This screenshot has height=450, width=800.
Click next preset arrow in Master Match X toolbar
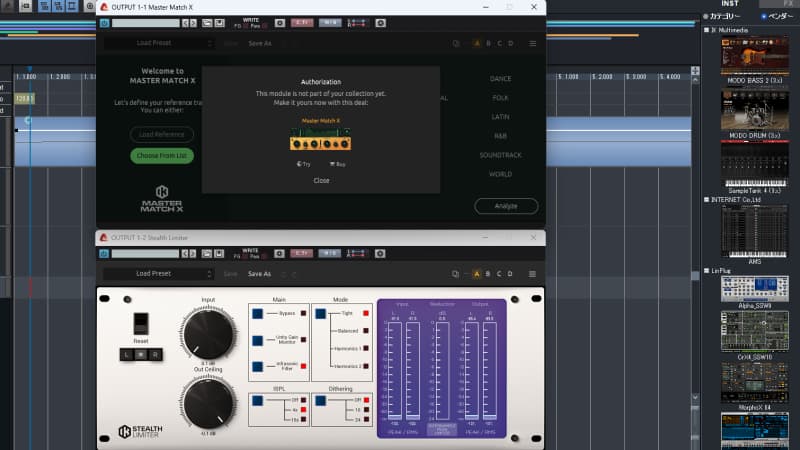click(193, 23)
